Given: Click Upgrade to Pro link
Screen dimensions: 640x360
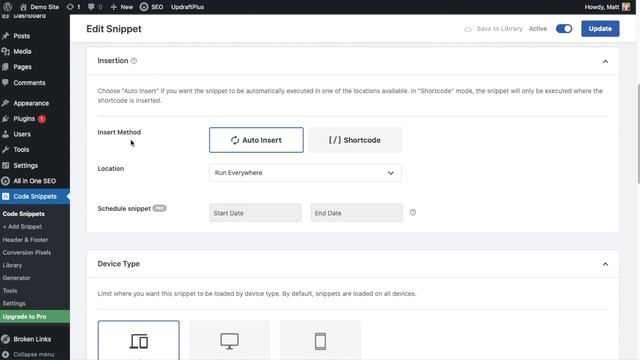Looking at the screenshot, I should click(x=35, y=317).
